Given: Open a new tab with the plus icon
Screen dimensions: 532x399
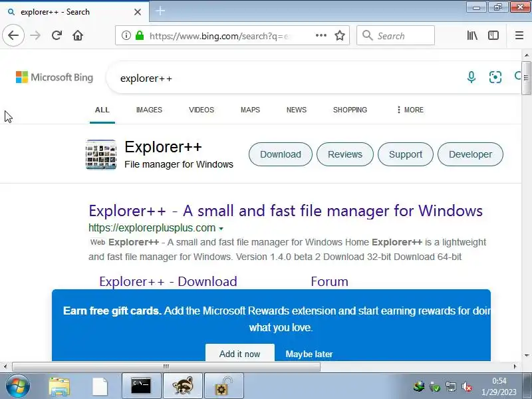Looking at the screenshot, I should click(160, 11).
